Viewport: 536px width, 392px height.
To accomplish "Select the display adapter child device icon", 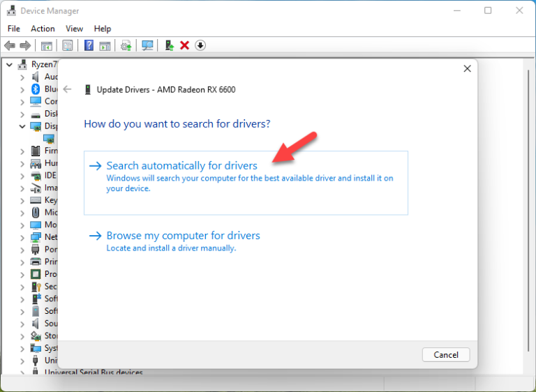I will point(49,139).
